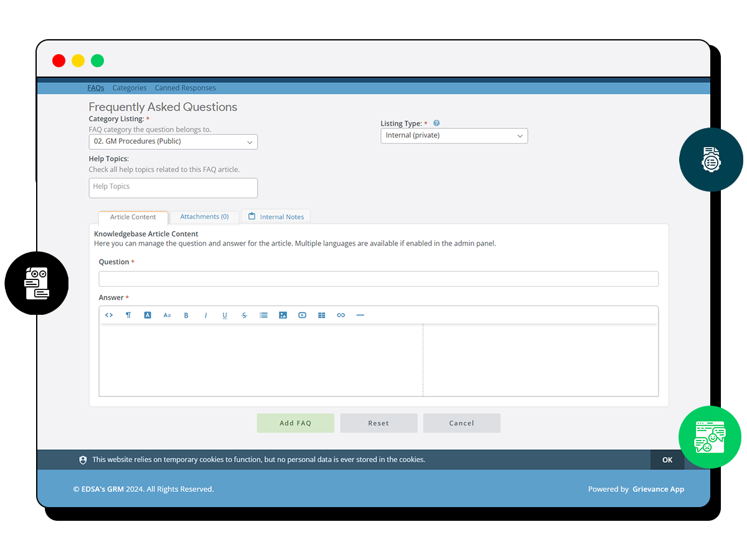Insert a bulleted list in the Answer
747x560 pixels.
click(x=264, y=315)
